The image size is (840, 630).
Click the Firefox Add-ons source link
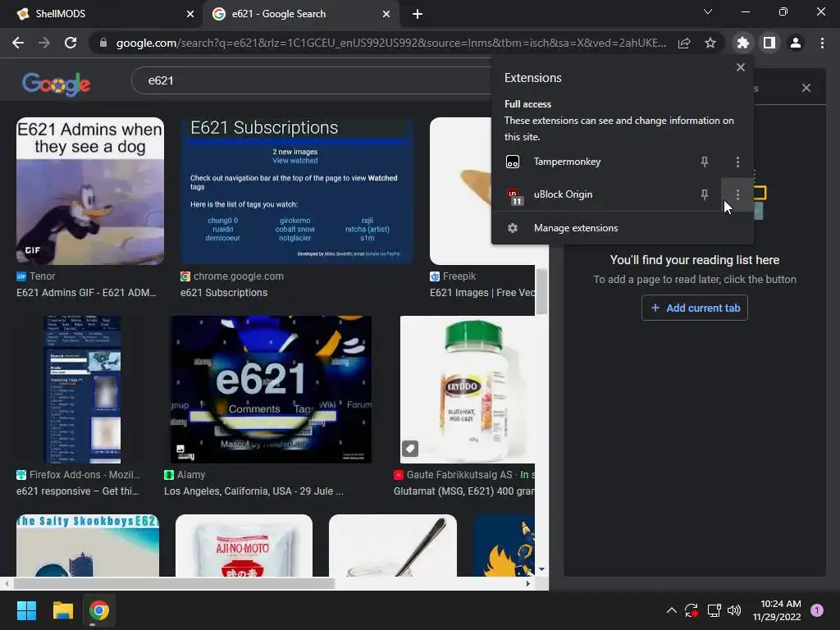78,475
